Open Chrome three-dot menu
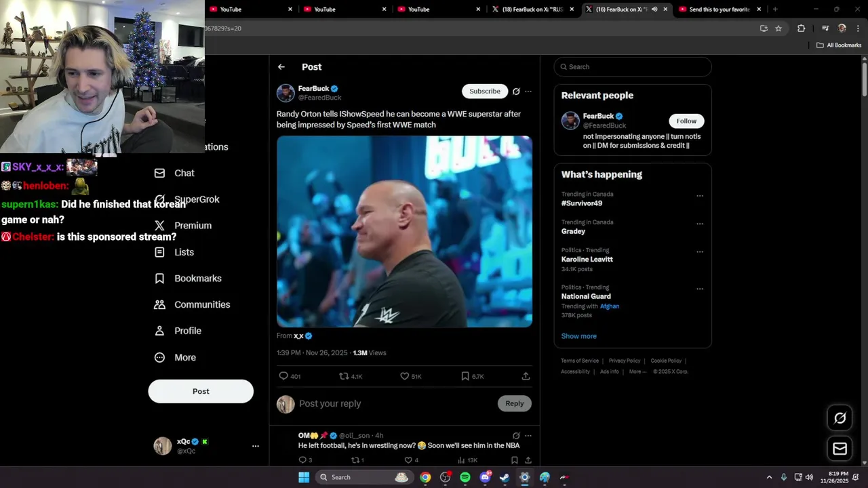Viewport: 868px width, 488px height. click(x=858, y=28)
